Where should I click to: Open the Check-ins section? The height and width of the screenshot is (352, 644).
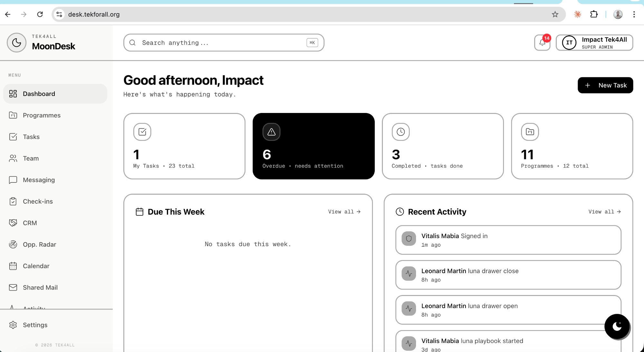38,201
